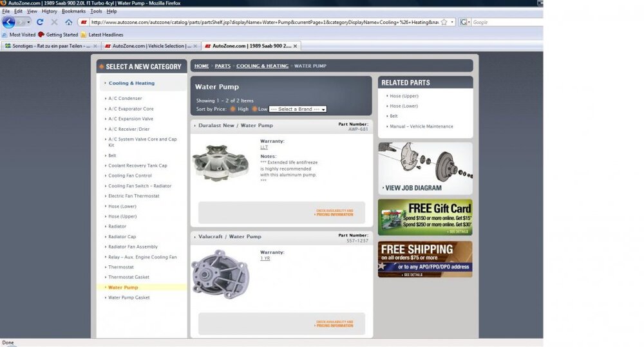
Task: Sort by price High radio button
Action: click(233, 109)
